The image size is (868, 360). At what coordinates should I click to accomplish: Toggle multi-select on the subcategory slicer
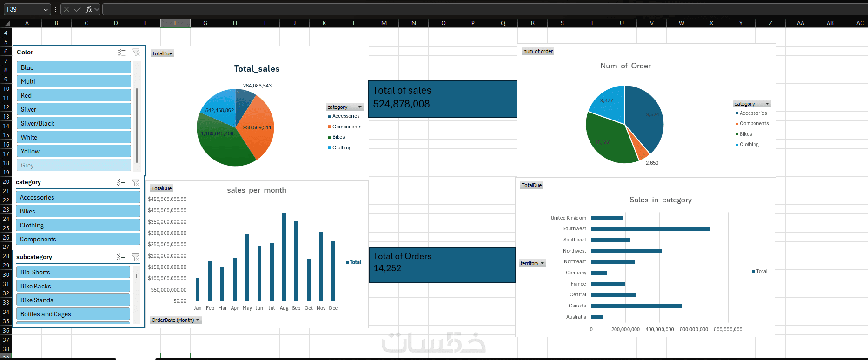pyautogui.click(x=121, y=257)
